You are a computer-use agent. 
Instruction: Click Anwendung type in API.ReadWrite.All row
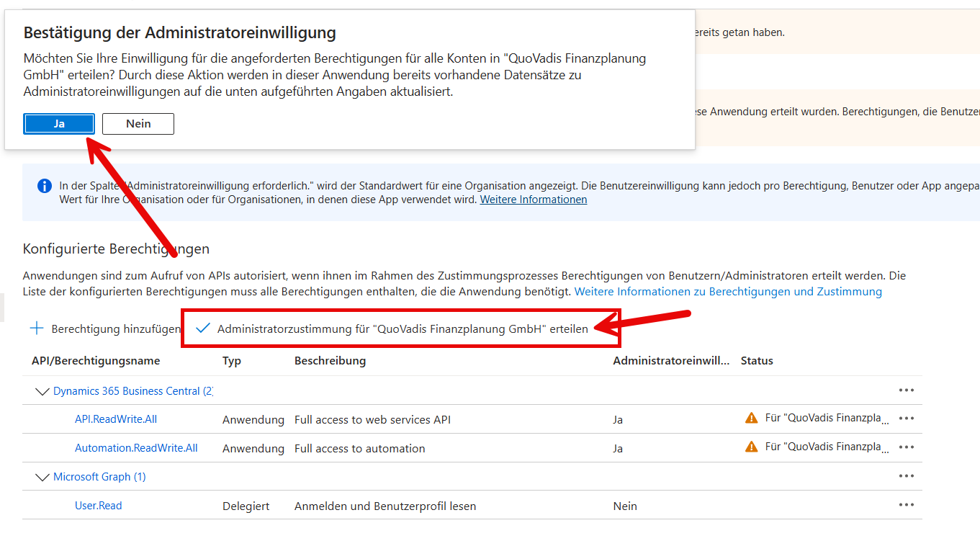(x=253, y=419)
